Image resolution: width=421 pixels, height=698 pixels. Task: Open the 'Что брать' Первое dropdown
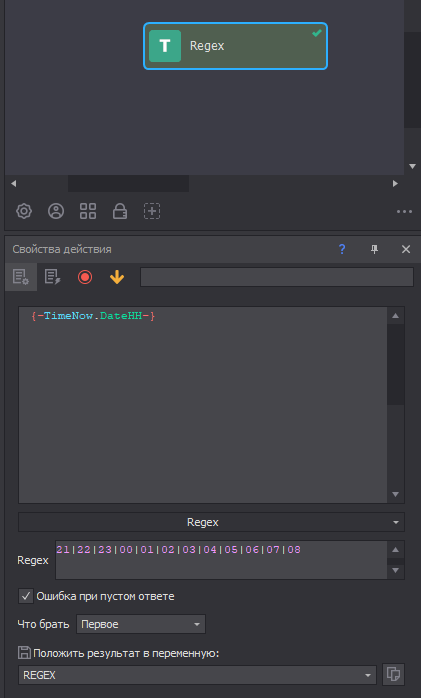tap(141, 624)
